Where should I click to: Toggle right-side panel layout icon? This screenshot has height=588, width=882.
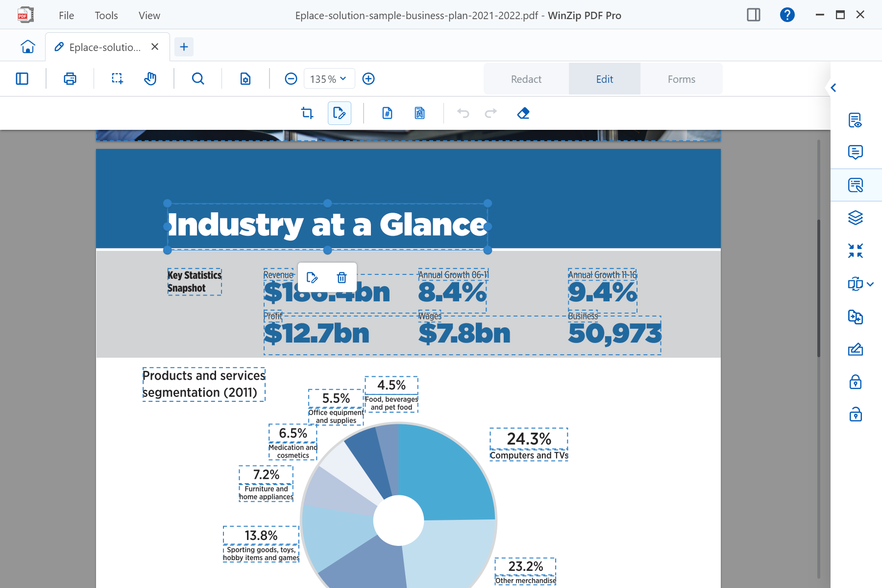click(754, 15)
